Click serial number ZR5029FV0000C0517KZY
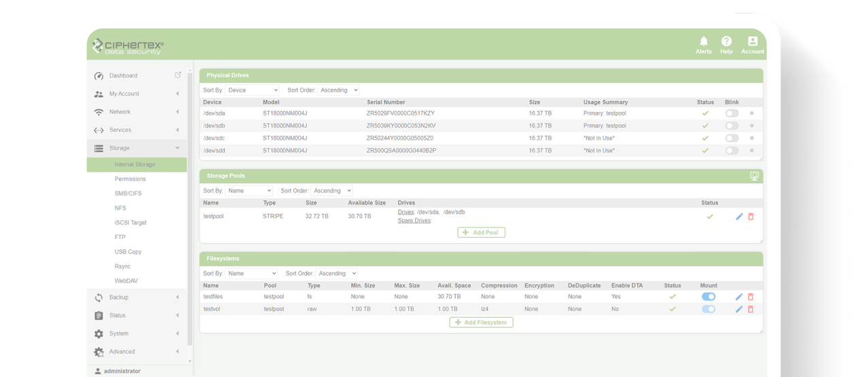The width and height of the screenshot is (868, 377). pos(401,113)
